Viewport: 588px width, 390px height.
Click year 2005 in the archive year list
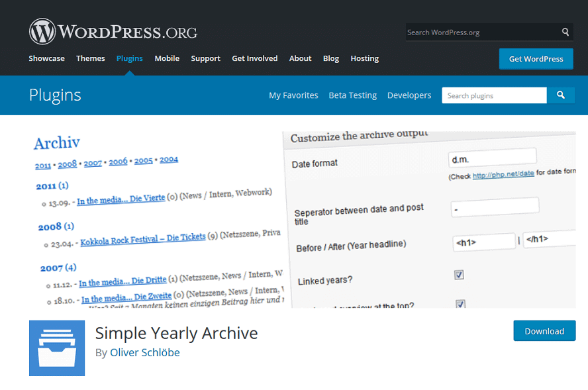point(143,160)
